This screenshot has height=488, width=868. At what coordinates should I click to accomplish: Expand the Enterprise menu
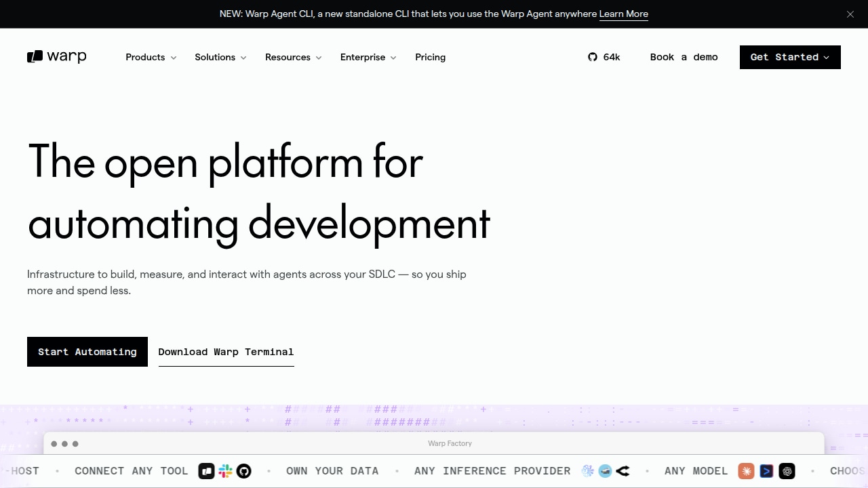coord(369,57)
